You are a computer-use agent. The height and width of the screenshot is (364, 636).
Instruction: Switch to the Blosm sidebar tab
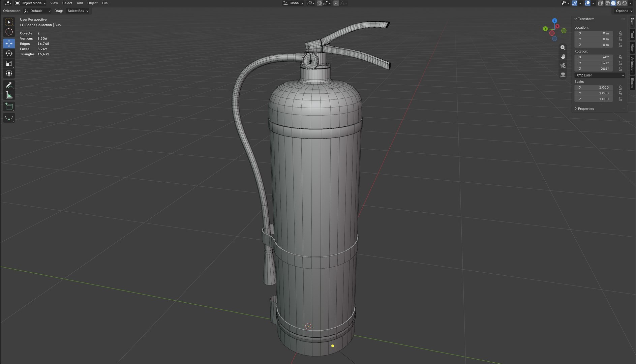coord(632,83)
